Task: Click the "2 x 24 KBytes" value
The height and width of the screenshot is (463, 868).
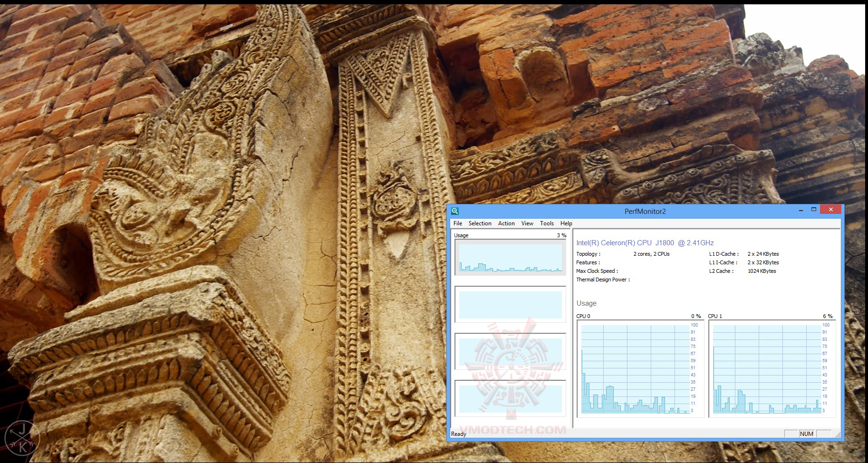Action: tap(763, 254)
